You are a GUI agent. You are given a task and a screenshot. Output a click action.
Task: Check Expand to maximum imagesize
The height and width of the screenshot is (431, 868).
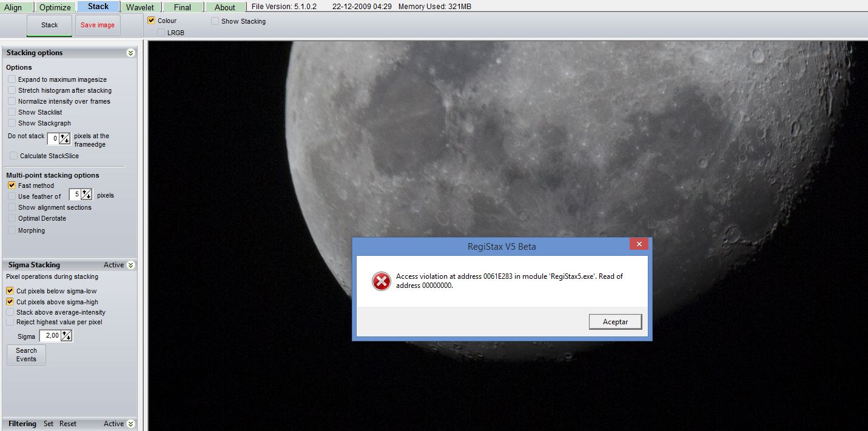coord(12,79)
